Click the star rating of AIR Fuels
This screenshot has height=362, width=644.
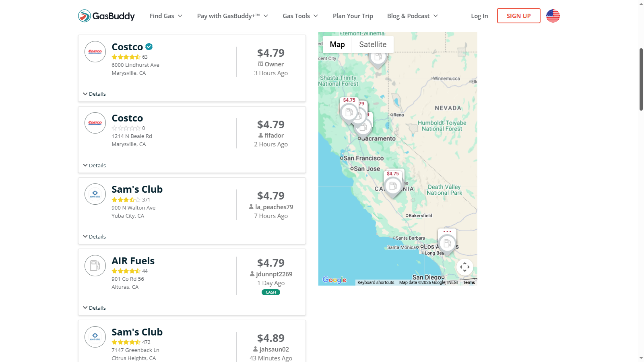(x=126, y=271)
